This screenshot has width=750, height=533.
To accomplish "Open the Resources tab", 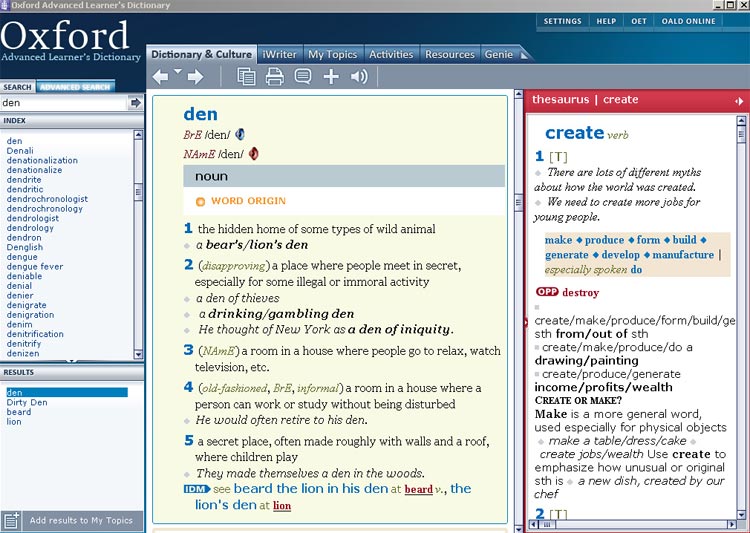I will (450, 55).
